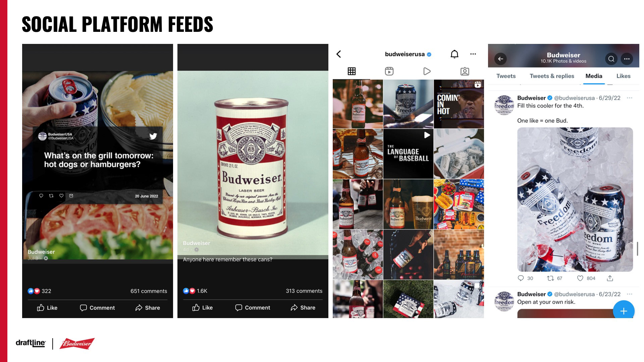Share the 6/29/22 tweet via share icon
This screenshot has height=362, width=644.
coord(610,278)
